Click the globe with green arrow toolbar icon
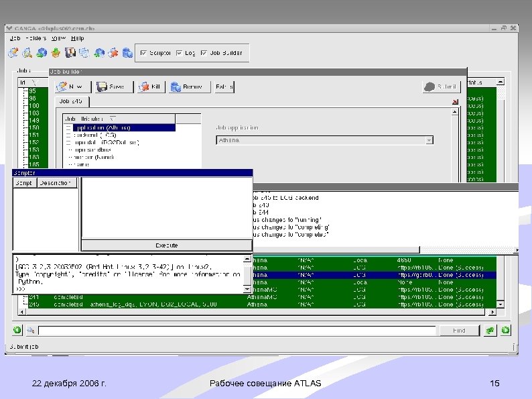Screen dimensions: 532x399 42,52
